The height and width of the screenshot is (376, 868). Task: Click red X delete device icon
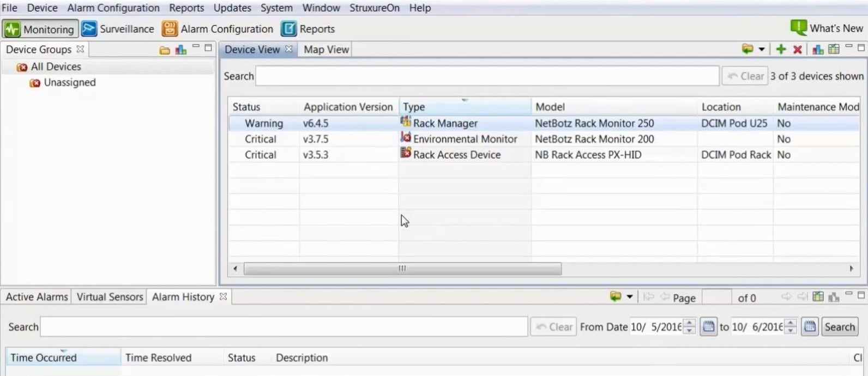[x=797, y=50]
